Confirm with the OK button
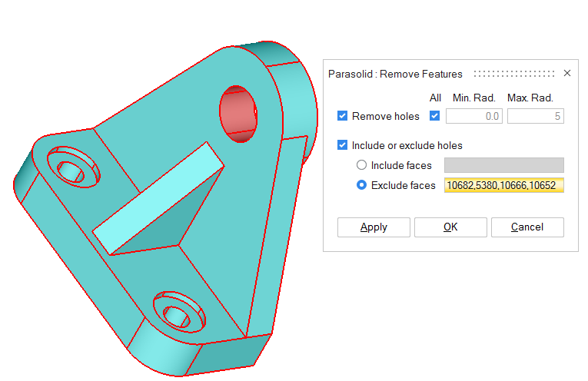 (450, 227)
